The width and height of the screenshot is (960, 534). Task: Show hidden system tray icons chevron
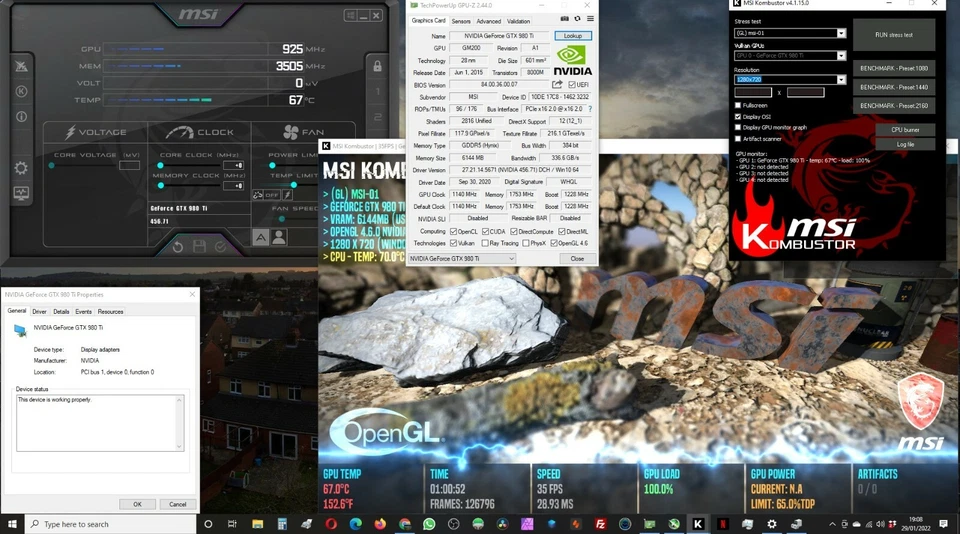[832, 524]
